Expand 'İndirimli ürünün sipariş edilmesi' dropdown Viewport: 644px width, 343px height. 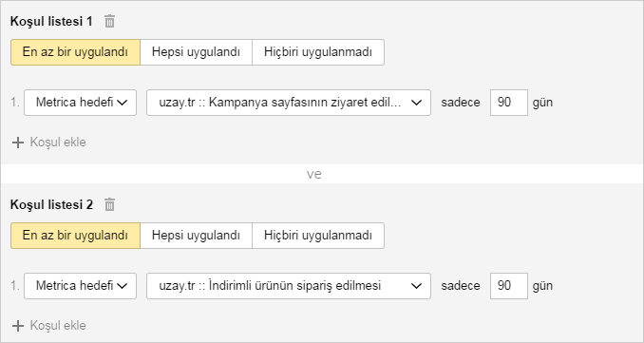point(289,285)
